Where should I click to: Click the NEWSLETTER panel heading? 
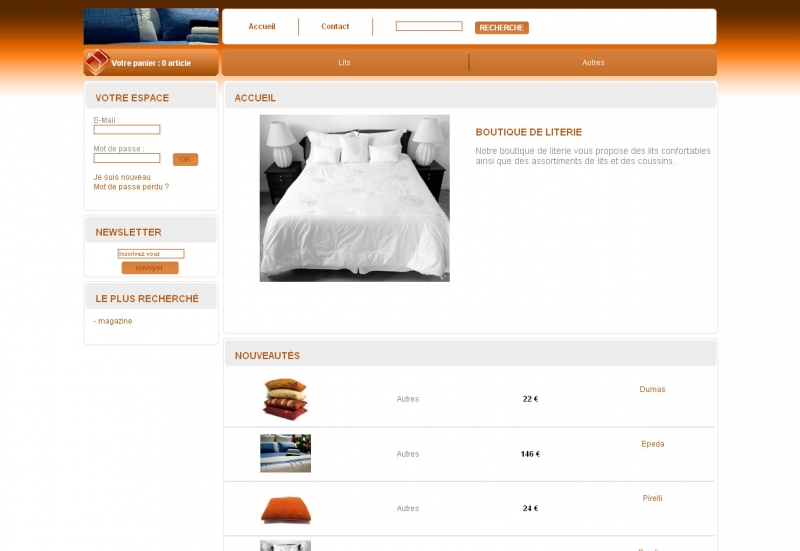tap(128, 232)
